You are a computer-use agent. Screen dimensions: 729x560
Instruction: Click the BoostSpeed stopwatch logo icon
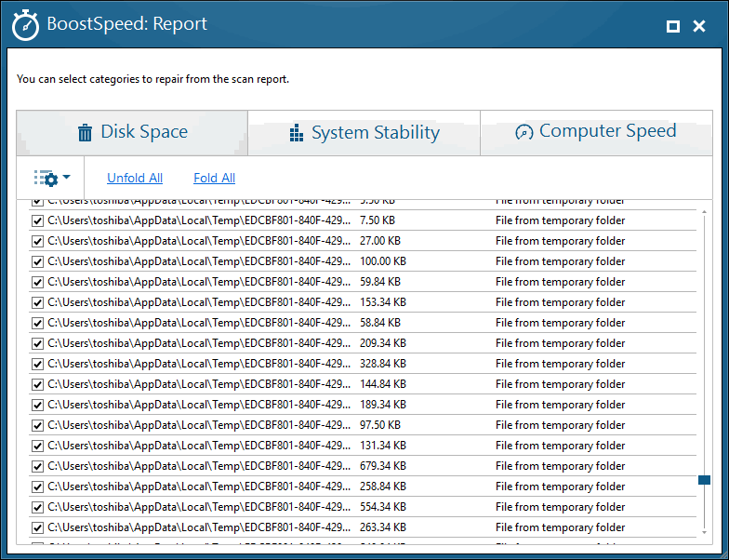(25, 25)
